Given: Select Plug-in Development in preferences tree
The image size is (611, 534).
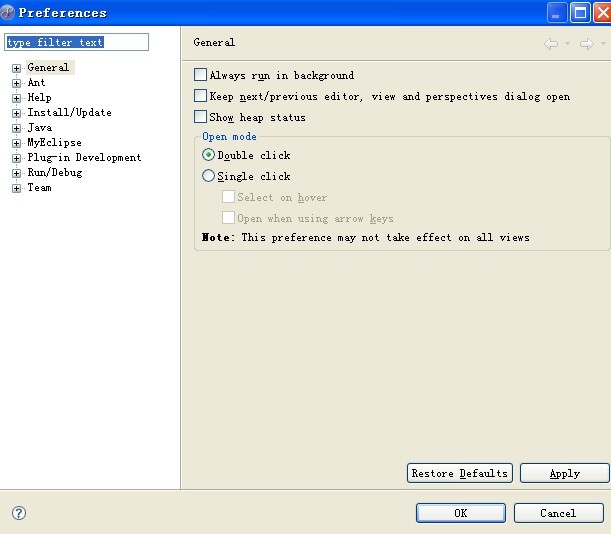Looking at the screenshot, I should 84,157.
